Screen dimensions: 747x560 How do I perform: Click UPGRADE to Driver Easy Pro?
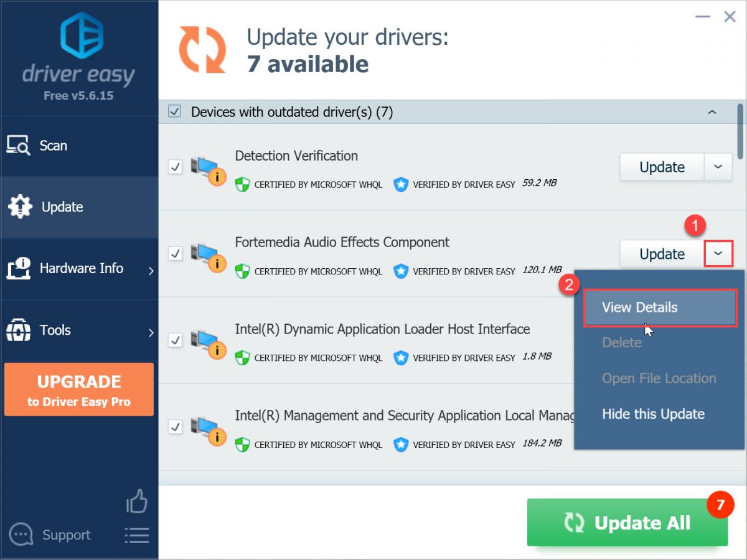click(x=79, y=390)
